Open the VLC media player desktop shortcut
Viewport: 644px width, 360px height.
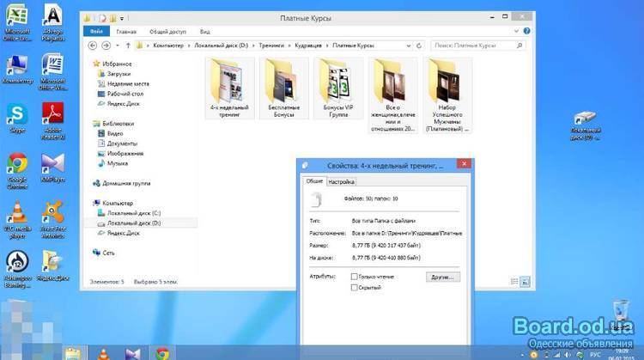[15, 212]
